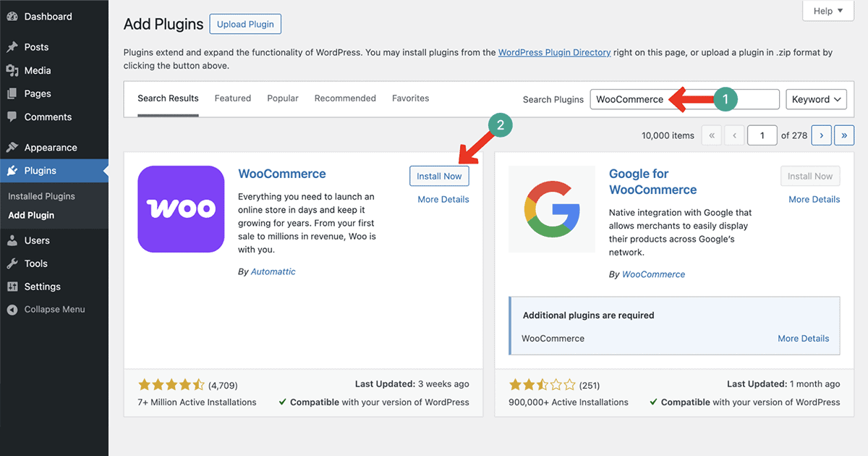The height and width of the screenshot is (456, 868).
Task: Expand the Help panel
Action: (827, 10)
